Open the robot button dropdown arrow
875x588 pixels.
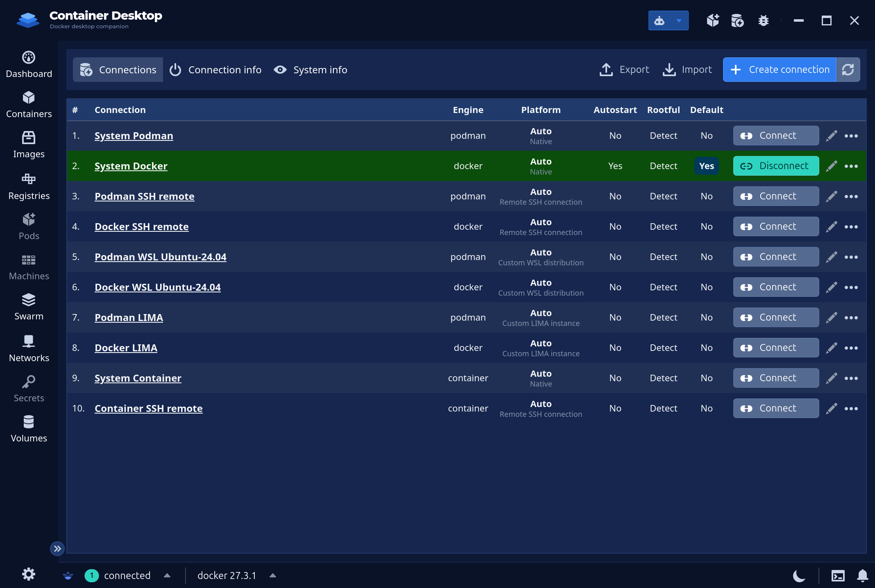[679, 20]
